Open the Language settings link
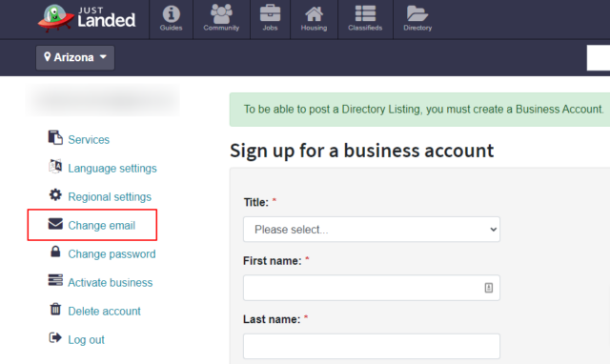 (x=112, y=169)
